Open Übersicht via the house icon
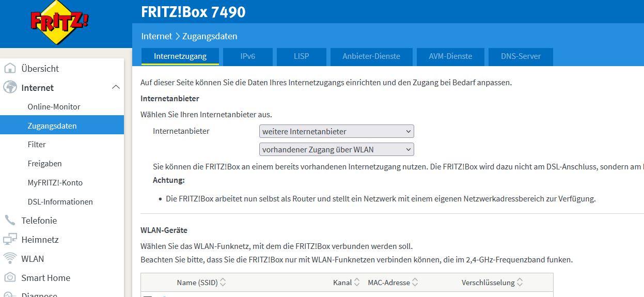 coord(10,69)
